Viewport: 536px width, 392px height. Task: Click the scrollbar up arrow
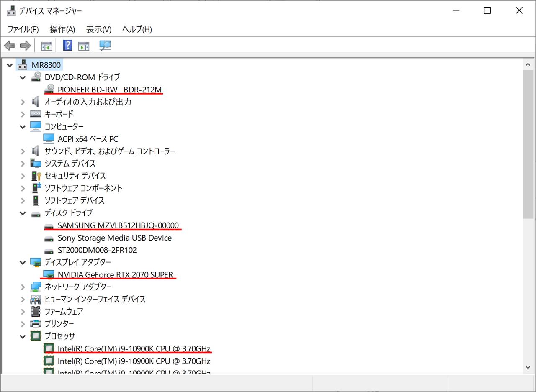pyautogui.click(x=528, y=64)
